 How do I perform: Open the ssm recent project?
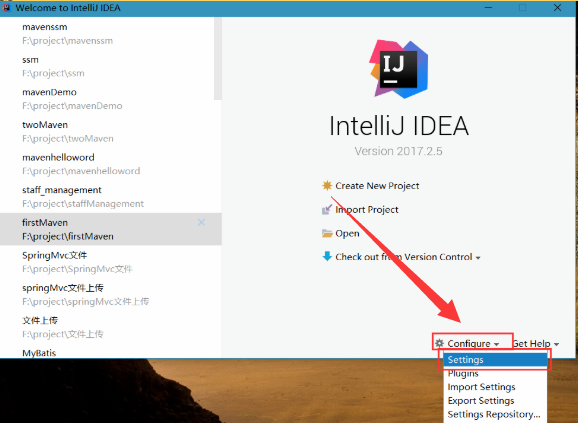(107, 66)
